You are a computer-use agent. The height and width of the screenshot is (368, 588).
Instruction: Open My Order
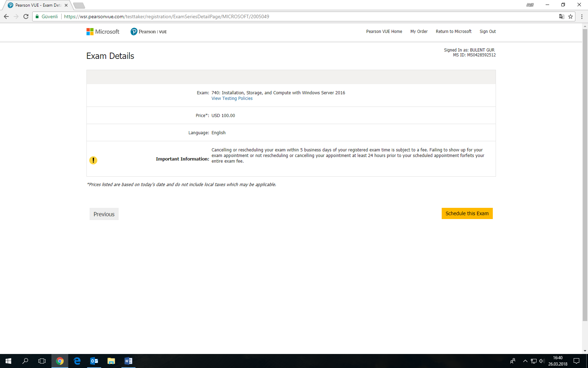click(419, 32)
